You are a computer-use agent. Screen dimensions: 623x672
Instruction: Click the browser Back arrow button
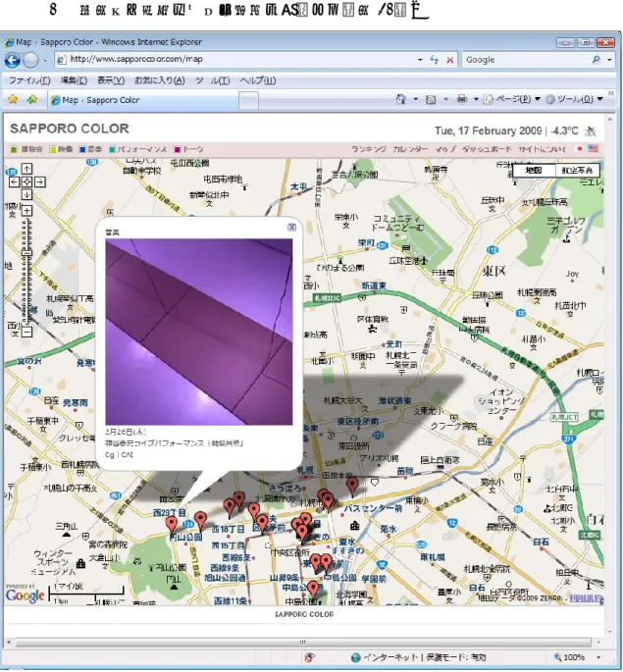point(12,61)
